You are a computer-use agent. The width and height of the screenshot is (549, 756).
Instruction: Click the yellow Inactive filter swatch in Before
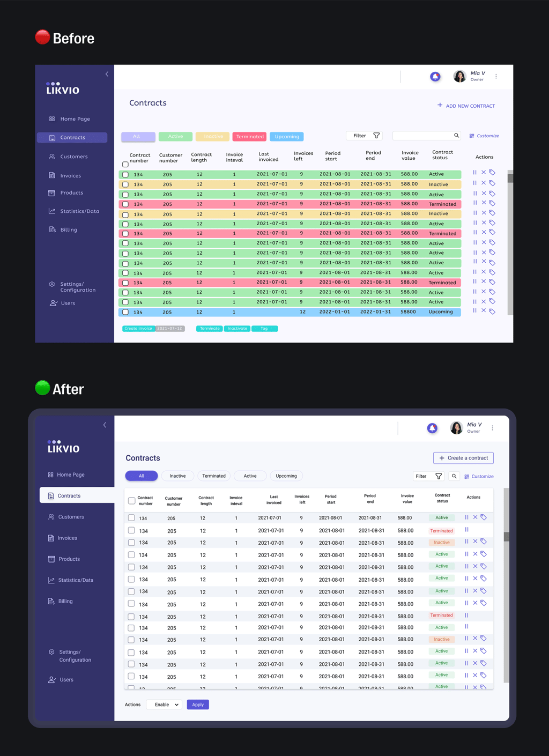[x=213, y=137]
